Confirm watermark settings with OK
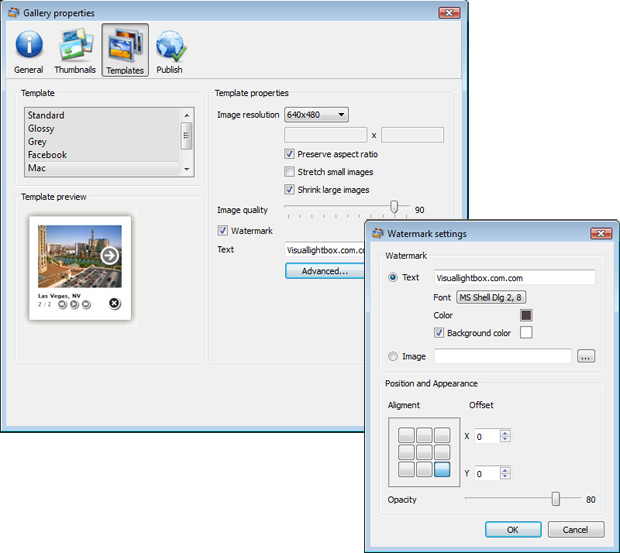This screenshot has width=620, height=553. coord(513,529)
